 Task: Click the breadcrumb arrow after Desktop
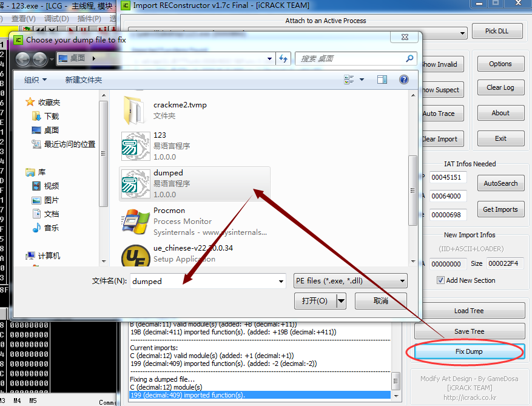(x=93, y=59)
